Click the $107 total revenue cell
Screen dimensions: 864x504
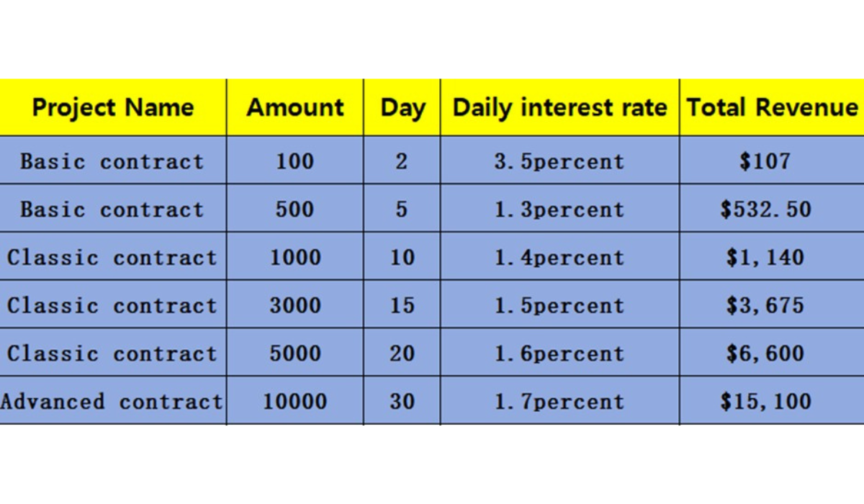(765, 161)
